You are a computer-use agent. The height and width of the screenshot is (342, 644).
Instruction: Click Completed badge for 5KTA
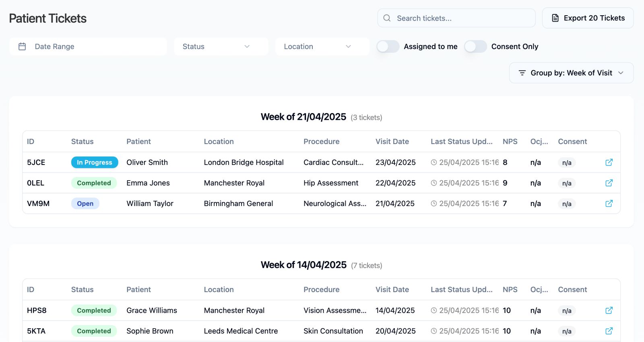pos(94,331)
